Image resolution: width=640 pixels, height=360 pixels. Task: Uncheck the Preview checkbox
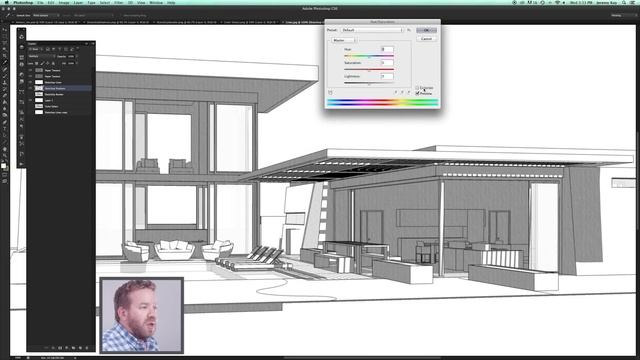[417, 93]
